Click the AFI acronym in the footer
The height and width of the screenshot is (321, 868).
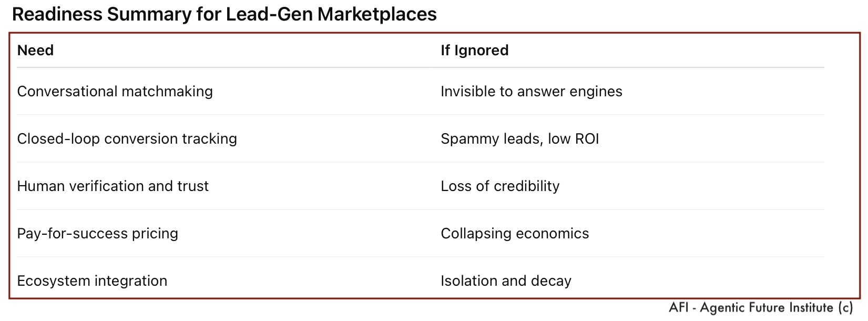[x=679, y=308]
